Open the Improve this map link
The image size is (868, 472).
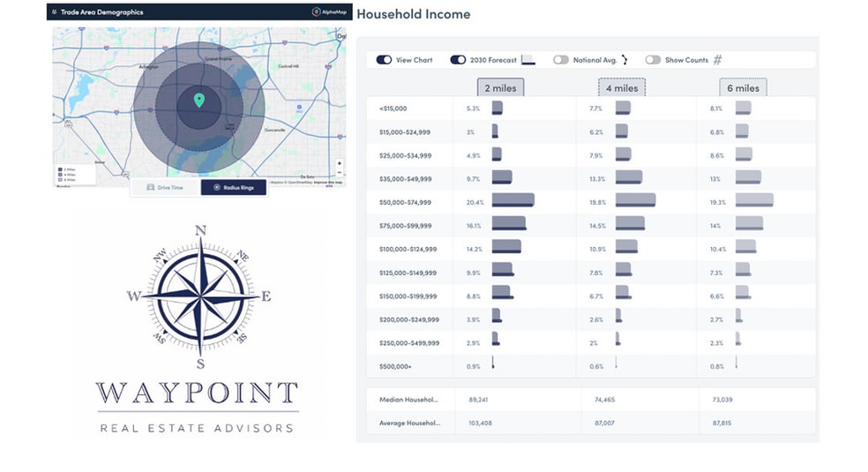pyautogui.click(x=328, y=183)
